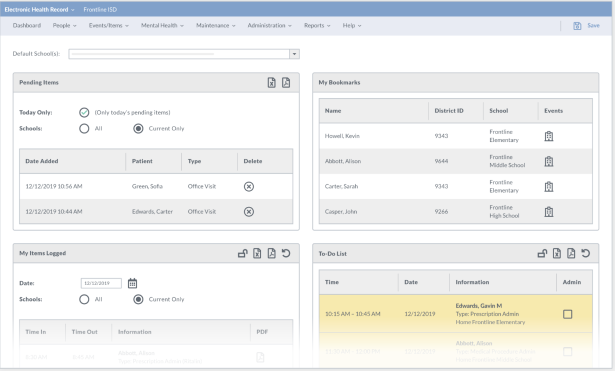The image size is (615, 371).
Task: Go to the Dashboard tab
Action: click(27, 25)
